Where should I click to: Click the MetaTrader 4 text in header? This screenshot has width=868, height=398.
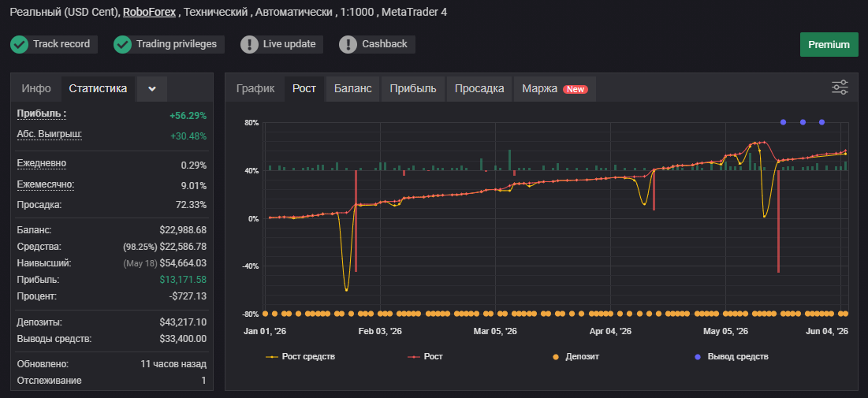coord(414,12)
